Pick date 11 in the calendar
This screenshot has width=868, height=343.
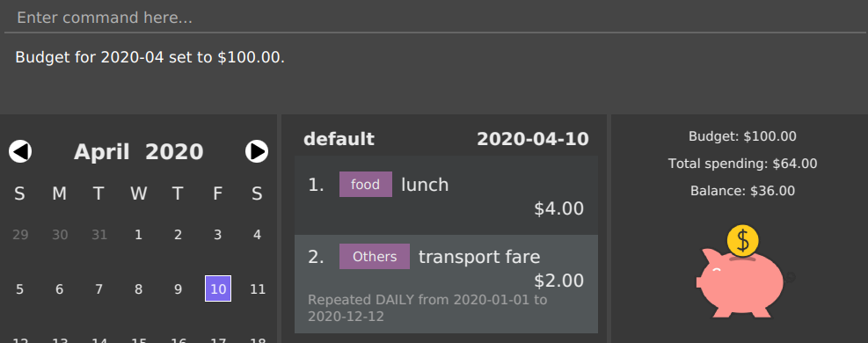tap(258, 288)
